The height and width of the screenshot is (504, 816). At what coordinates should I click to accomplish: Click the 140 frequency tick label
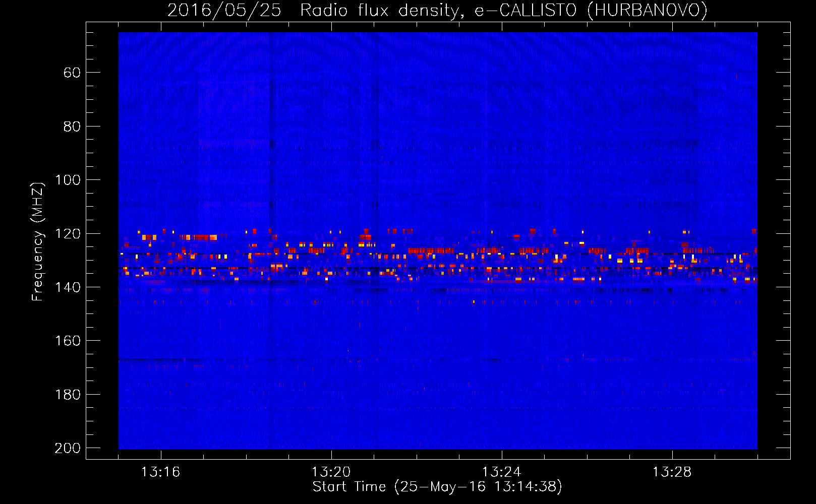pyautogui.click(x=68, y=287)
